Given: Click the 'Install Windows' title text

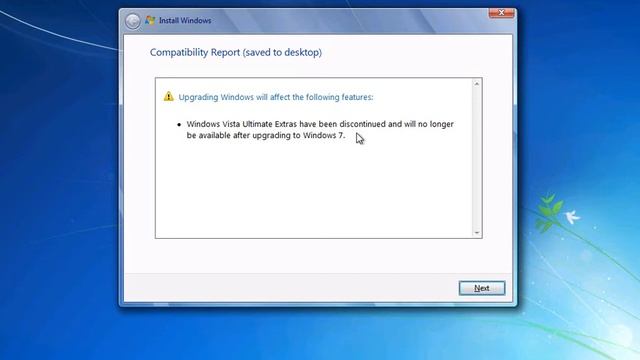Looking at the screenshot, I should click(185, 20).
